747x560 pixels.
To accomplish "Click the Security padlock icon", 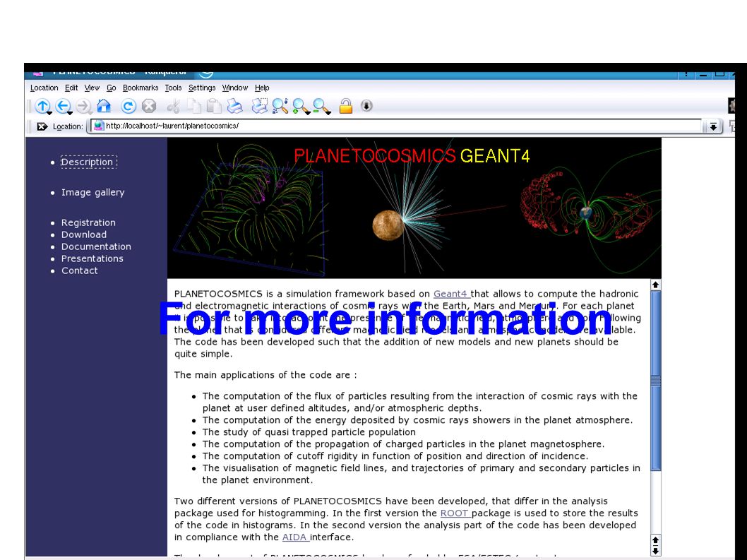I will 346,106.
